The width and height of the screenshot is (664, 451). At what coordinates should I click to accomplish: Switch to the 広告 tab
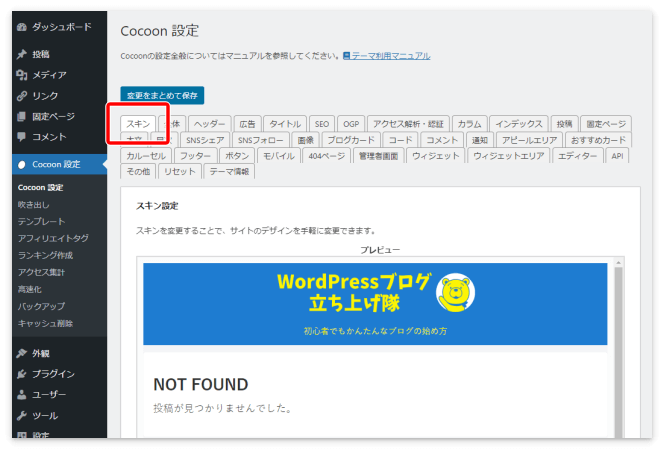tap(247, 124)
